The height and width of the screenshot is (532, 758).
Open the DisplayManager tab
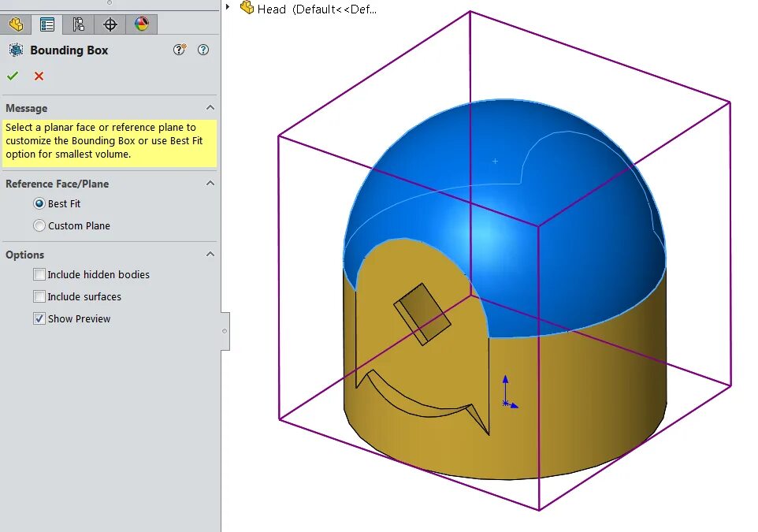pyautogui.click(x=142, y=24)
